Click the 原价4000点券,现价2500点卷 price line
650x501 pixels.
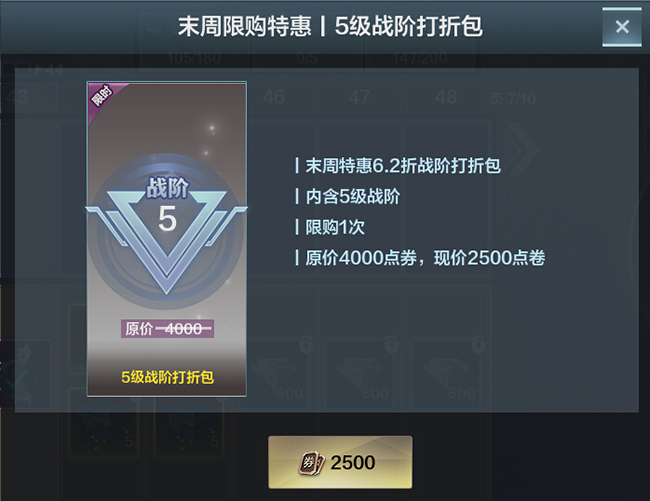tap(425, 258)
